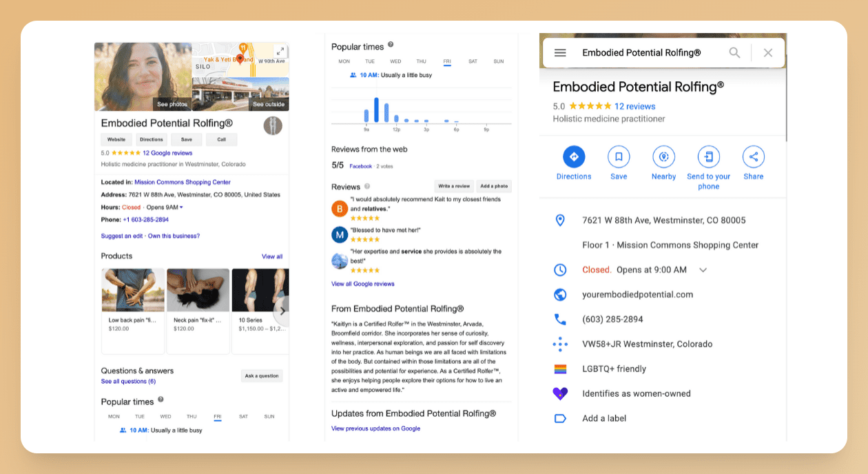Open the Low back pain product thumbnail
The image size is (868, 474).
133,291
